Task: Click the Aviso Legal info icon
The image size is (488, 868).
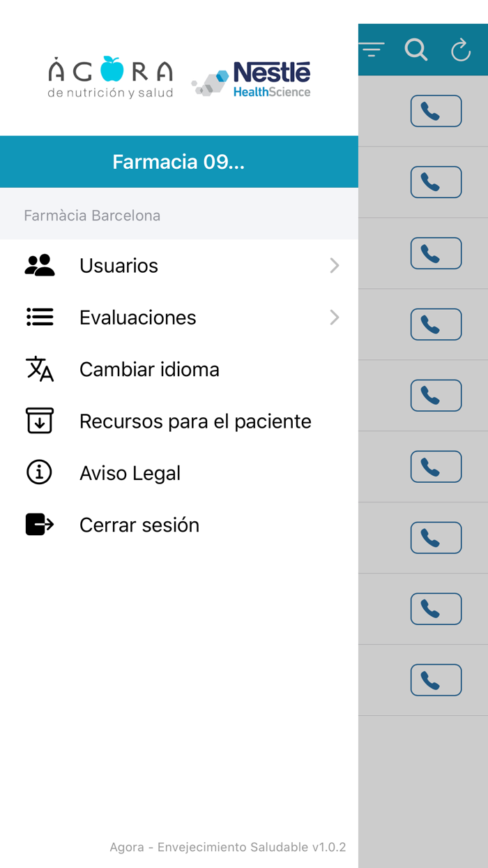Action: pos(40,472)
